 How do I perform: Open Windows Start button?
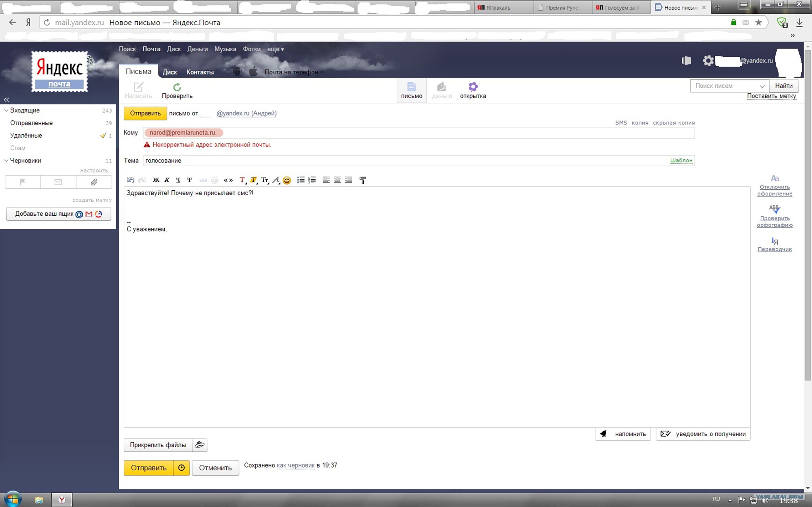pos(13,499)
